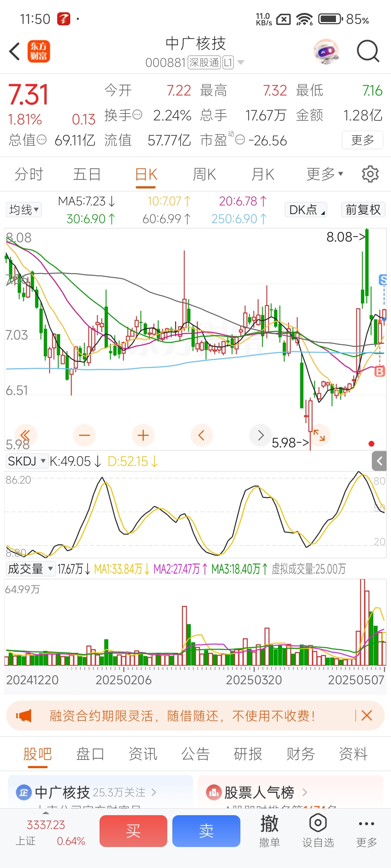This screenshot has width=391, height=868.
Task: Select the 日K daily chart tab
Action: (146, 175)
